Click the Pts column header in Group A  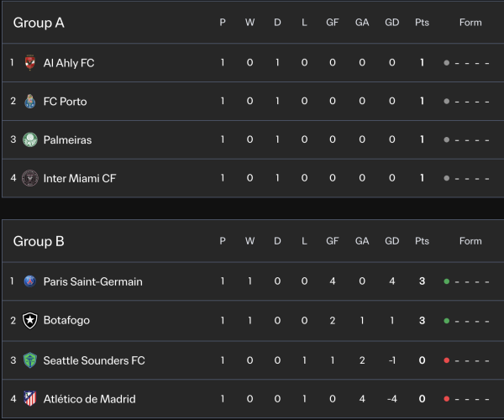[x=422, y=23]
